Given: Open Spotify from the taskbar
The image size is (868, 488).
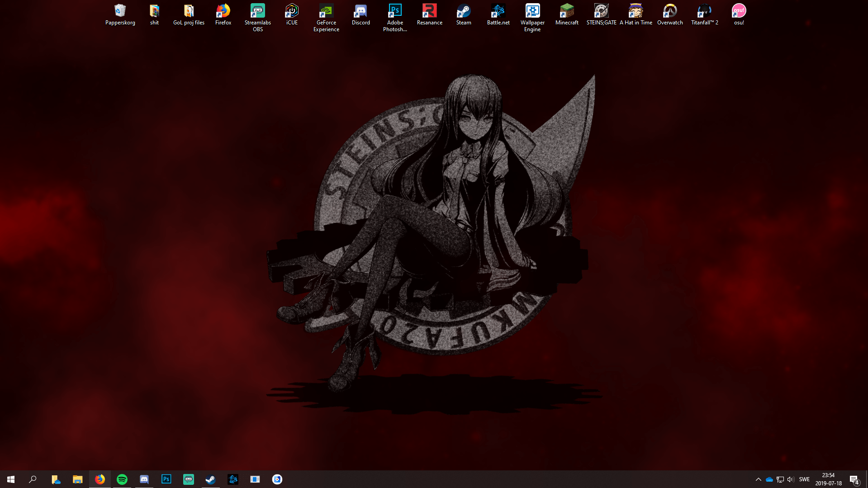Looking at the screenshot, I should (122, 479).
